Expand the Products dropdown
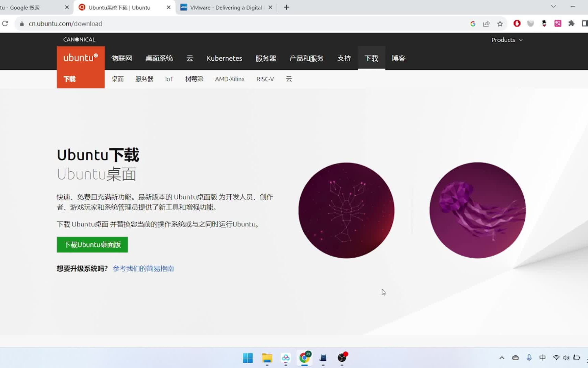 tap(507, 40)
